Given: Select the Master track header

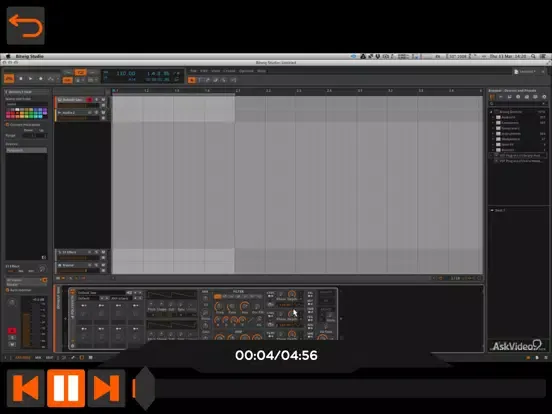Looking at the screenshot, I should pyautogui.click(x=81, y=265).
